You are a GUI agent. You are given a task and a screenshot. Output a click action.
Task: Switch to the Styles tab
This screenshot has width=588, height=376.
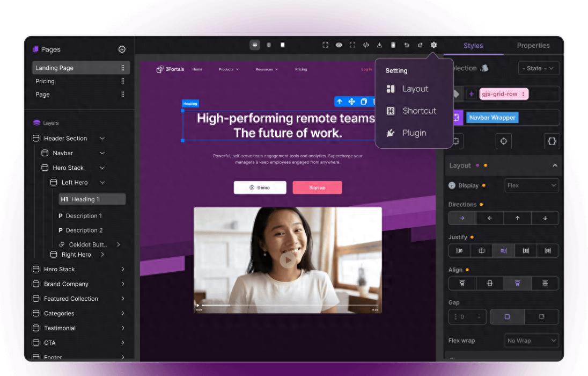coord(473,46)
